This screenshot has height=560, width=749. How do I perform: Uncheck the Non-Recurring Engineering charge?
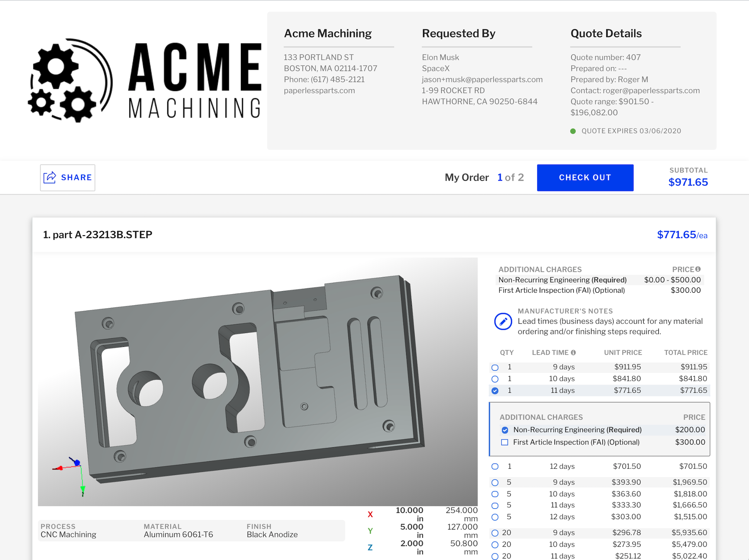(505, 429)
